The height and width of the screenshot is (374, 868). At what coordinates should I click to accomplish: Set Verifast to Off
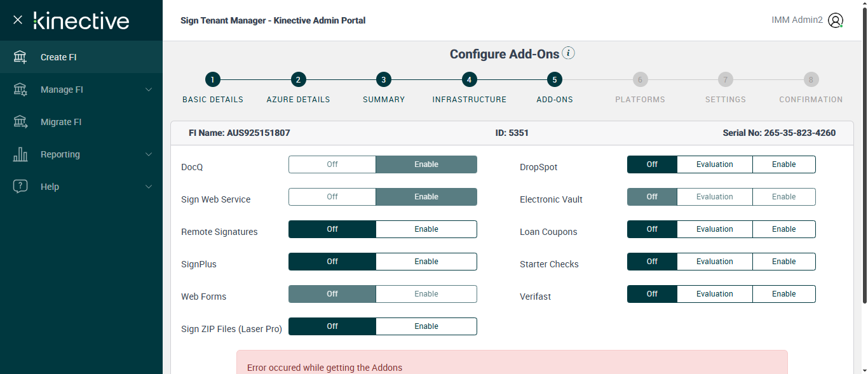652,294
